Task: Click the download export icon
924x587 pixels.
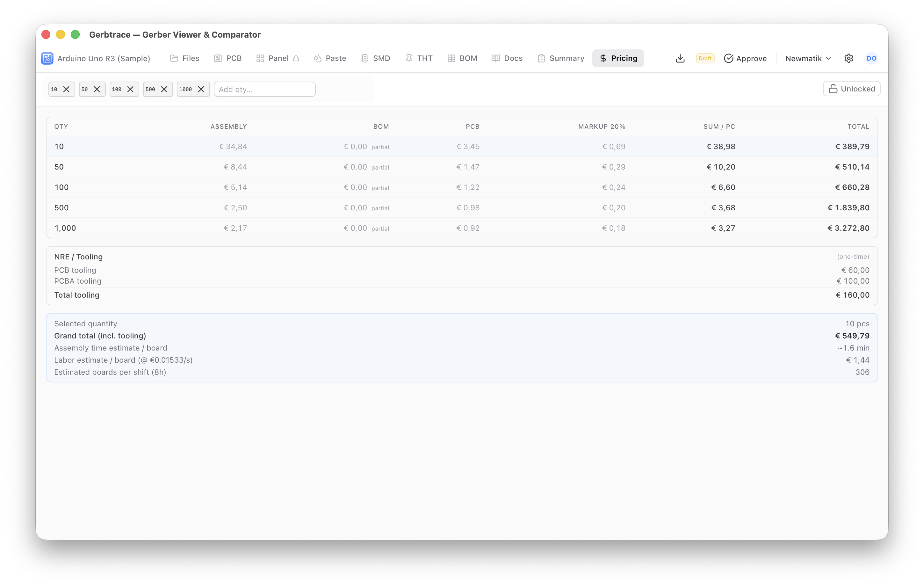Action: [x=680, y=58]
